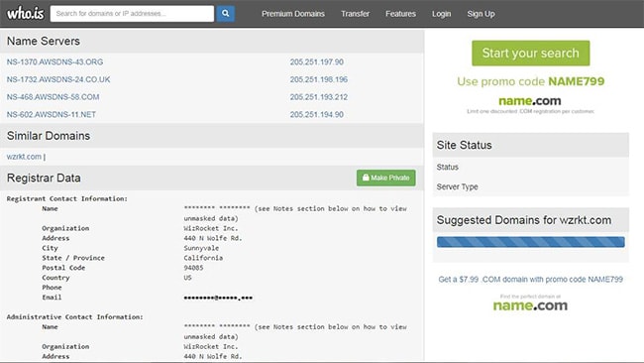Click registrant address 440 N Wolfe Rd.
Image resolution: width=644 pixels, height=363 pixels.
coord(213,238)
